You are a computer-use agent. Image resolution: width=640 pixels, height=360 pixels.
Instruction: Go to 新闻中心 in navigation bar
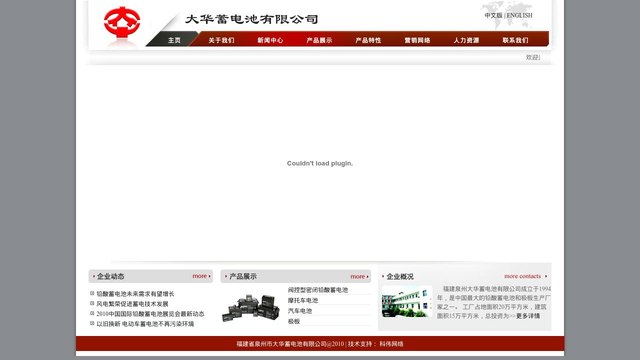[x=270, y=40]
